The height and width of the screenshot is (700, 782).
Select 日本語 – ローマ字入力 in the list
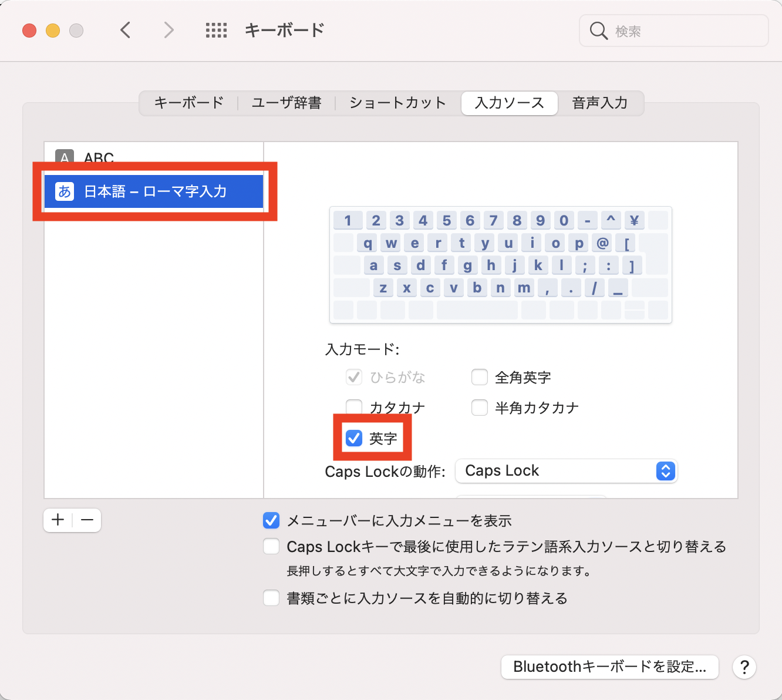click(156, 191)
